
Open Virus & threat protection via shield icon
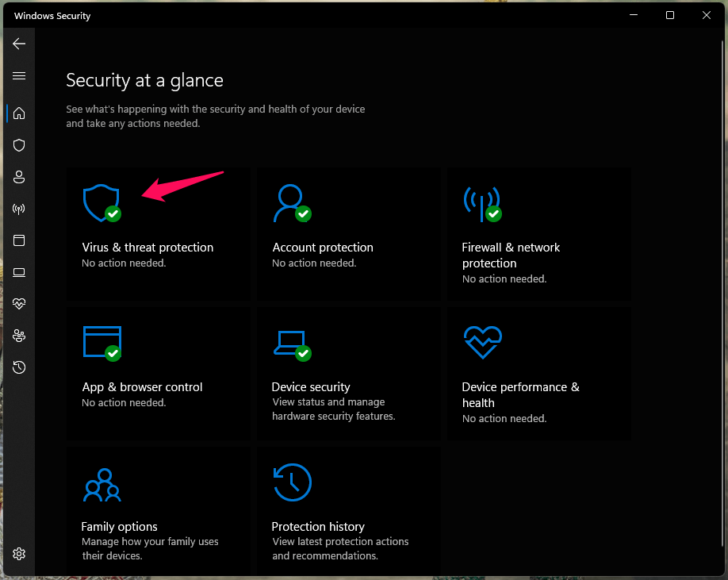[x=18, y=144]
